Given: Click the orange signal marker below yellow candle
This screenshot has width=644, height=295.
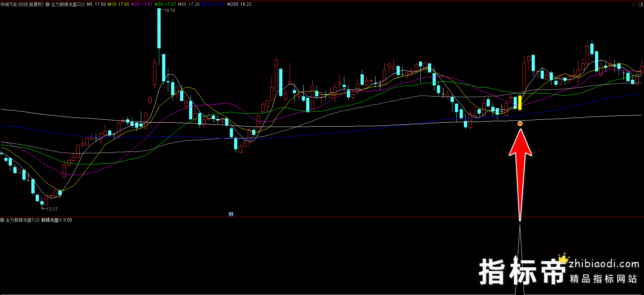Looking at the screenshot, I should tap(520, 124).
